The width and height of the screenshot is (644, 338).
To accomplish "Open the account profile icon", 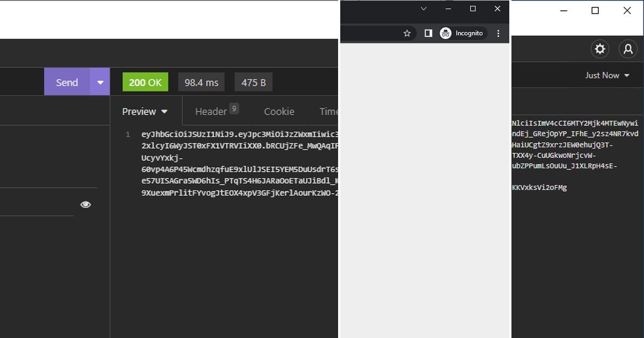I will [x=628, y=49].
